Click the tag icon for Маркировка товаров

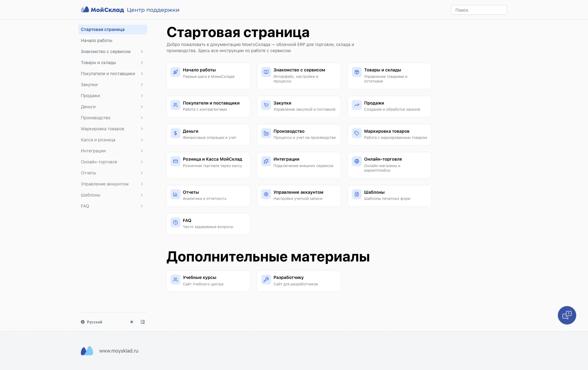click(357, 133)
